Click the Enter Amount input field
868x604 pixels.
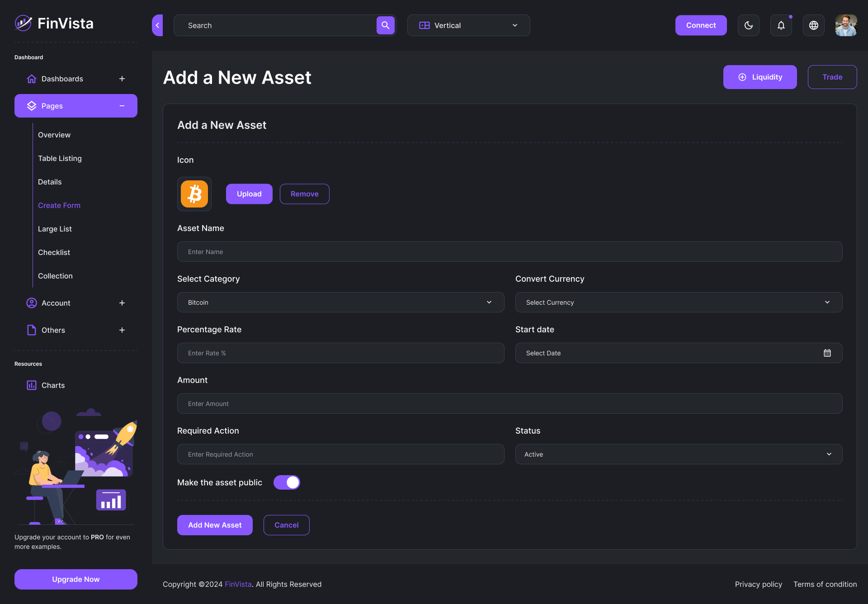[x=509, y=403]
